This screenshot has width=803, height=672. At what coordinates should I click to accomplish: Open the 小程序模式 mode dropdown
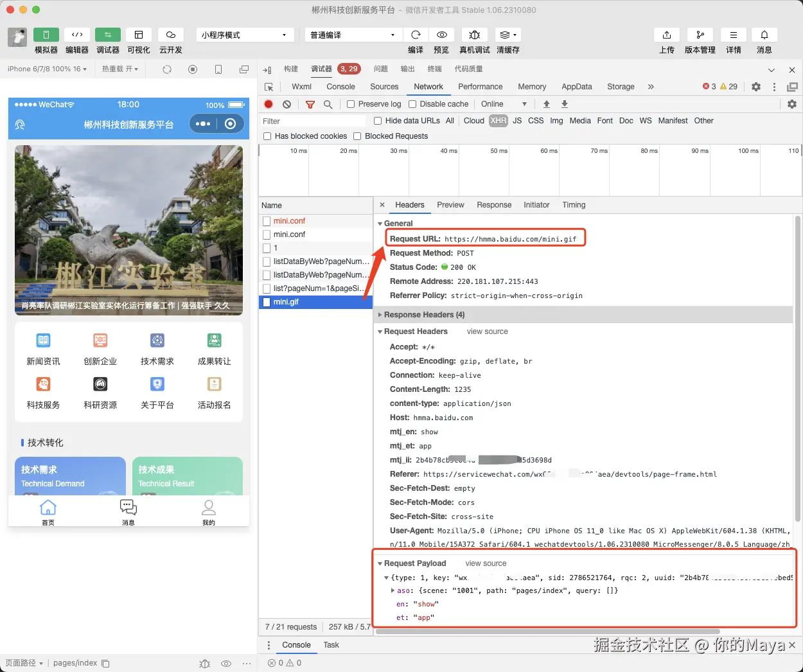244,35
